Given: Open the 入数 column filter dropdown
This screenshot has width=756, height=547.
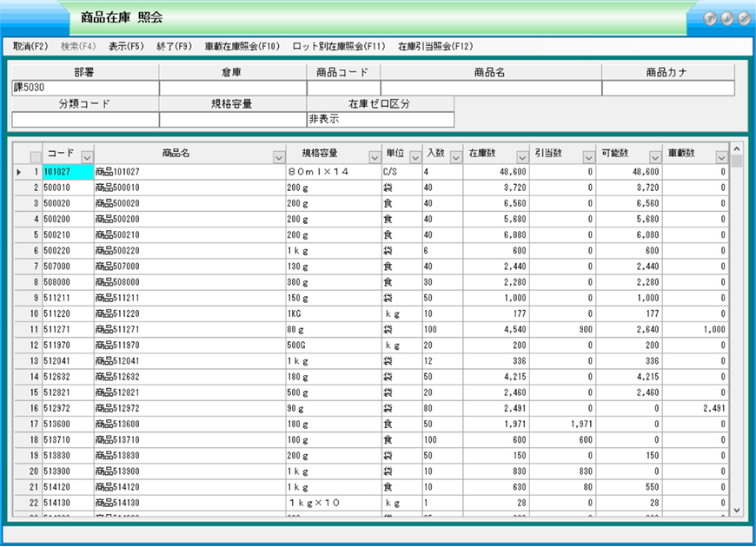Looking at the screenshot, I should pyautogui.click(x=455, y=157).
